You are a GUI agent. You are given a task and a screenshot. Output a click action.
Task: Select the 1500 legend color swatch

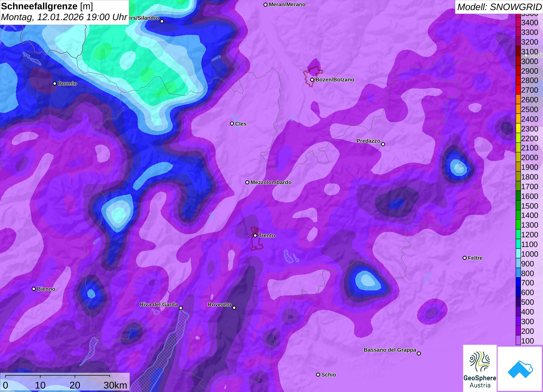click(x=518, y=205)
